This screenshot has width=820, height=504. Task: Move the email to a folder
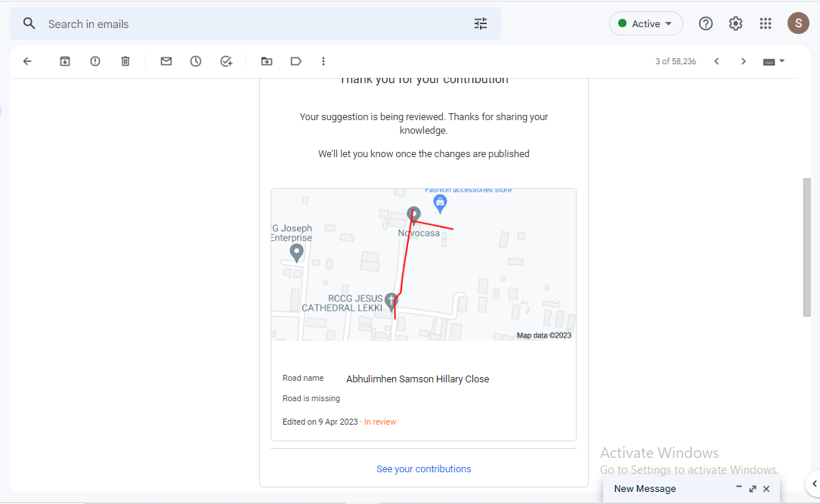pos(266,61)
